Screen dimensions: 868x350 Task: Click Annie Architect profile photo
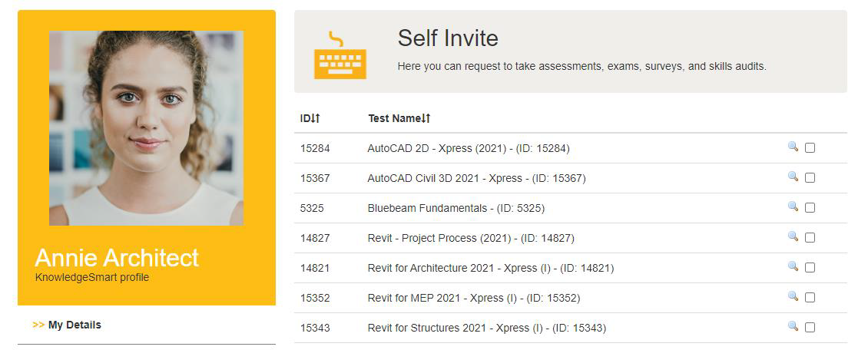tap(146, 127)
